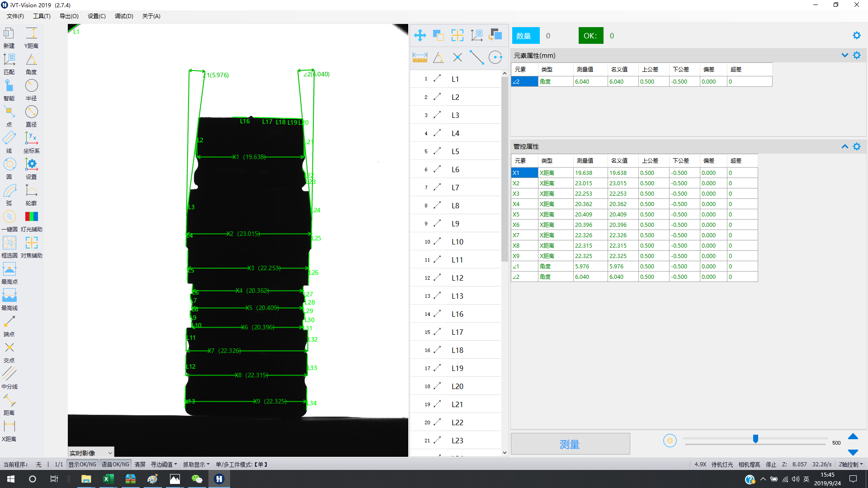Screen dimensions: 868x488
Task: Click 清屏 to clear the screen
Action: pos(140,465)
